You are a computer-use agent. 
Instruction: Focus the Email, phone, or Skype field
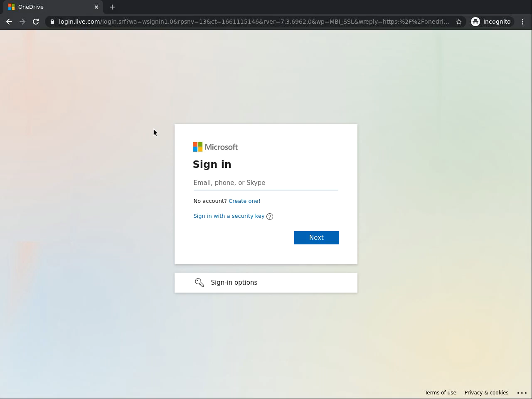(x=266, y=183)
